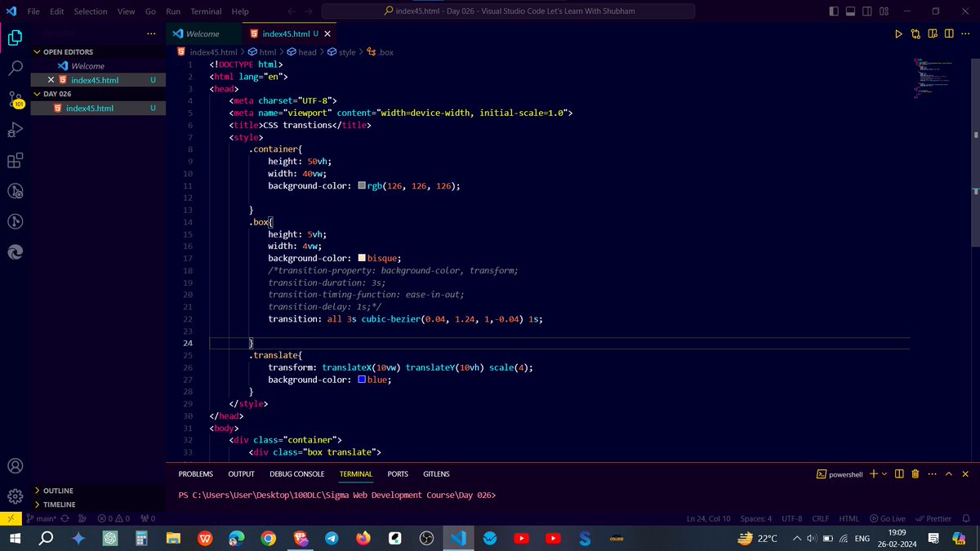Open the Extensions view
This screenshot has height=551, width=980.
[16, 160]
